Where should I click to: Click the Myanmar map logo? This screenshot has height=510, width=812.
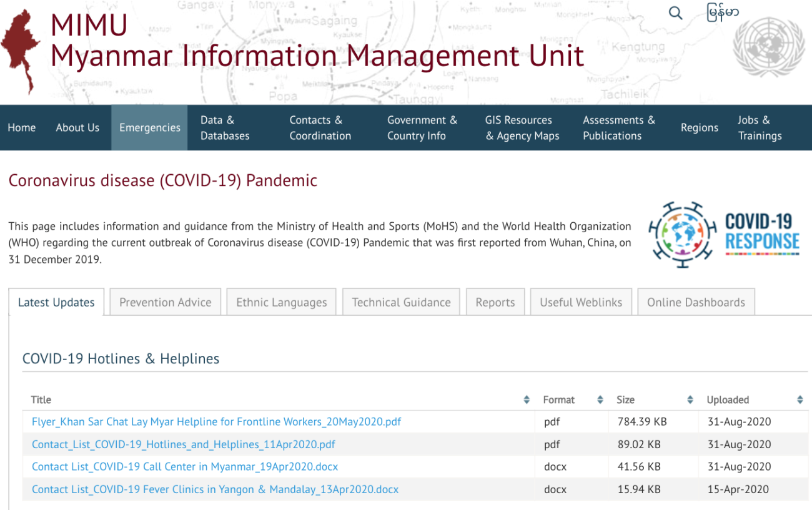21,52
